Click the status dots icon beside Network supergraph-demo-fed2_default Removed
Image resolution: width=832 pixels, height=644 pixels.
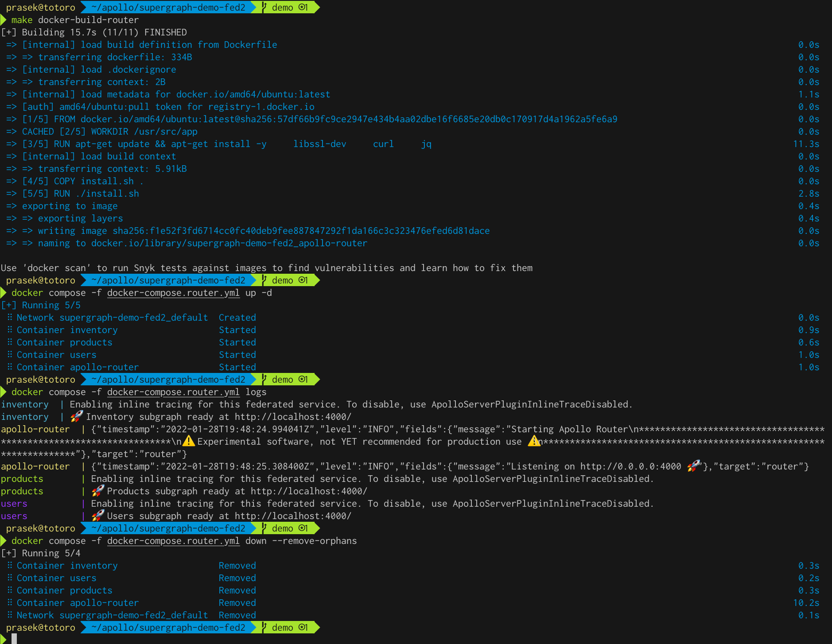(x=10, y=615)
